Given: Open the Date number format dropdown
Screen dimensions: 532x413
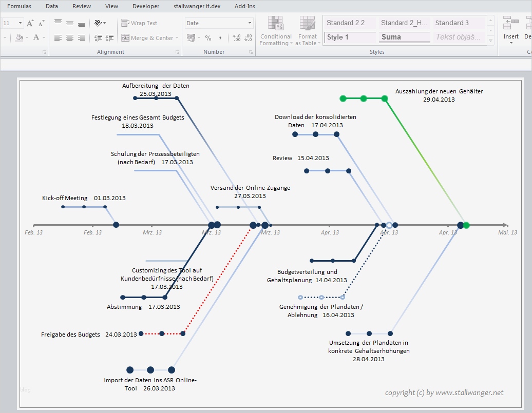Looking at the screenshot, I should (250, 23).
